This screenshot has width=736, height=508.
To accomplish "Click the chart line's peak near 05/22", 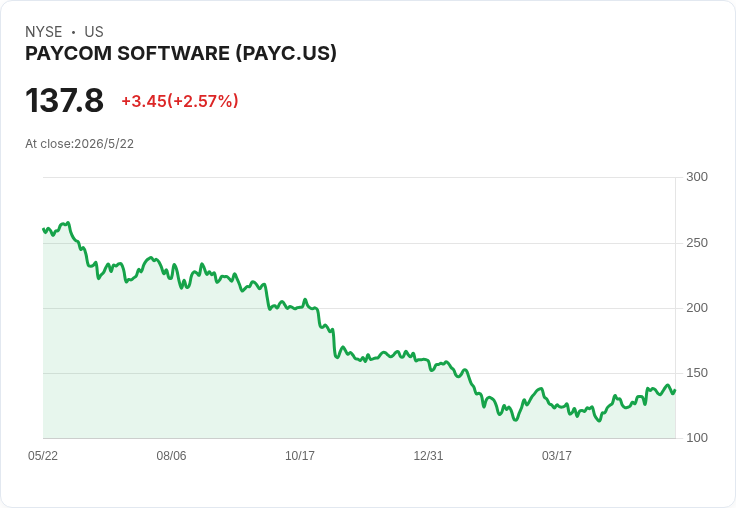I will tap(68, 223).
